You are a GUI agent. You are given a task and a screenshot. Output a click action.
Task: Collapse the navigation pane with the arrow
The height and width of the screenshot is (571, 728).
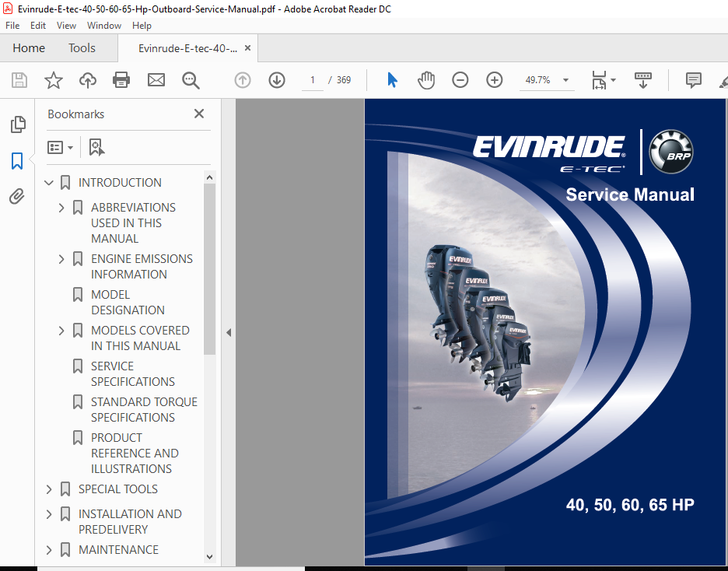[x=229, y=332]
